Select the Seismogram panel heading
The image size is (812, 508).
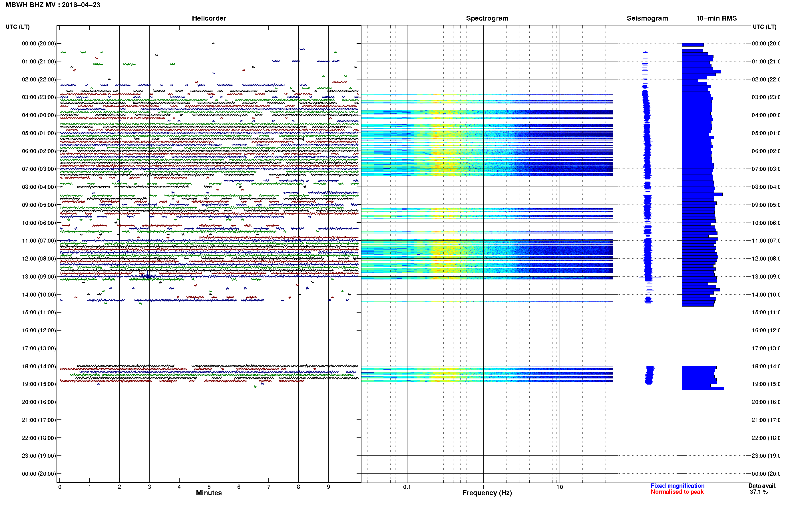point(647,18)
